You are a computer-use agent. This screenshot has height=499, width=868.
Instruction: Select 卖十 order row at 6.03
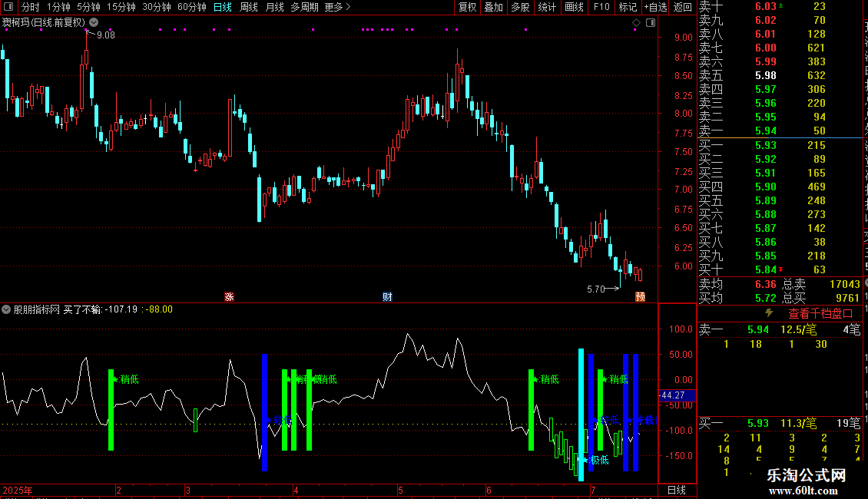[780, 6]
